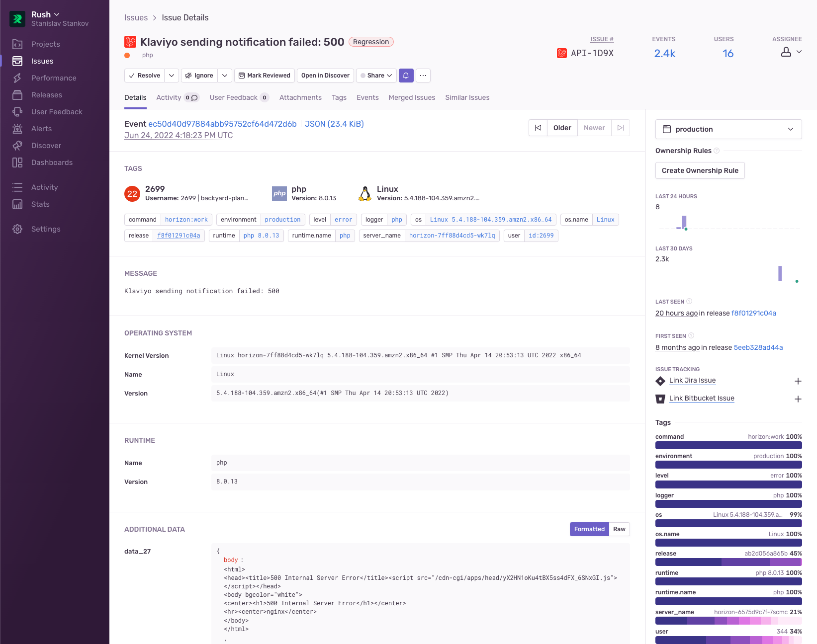Expand the Resolve dropdown arrow
Viewport: 817px width, 644px height.
click(172, 76)
